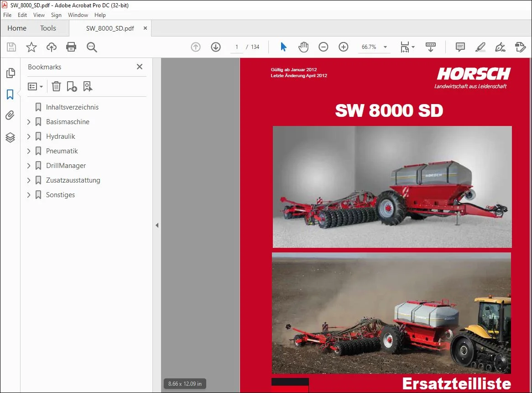Click the page number input field
The image size is (532, 393).
point(236,47)
